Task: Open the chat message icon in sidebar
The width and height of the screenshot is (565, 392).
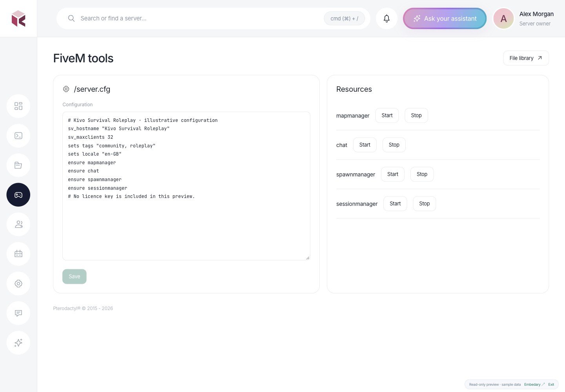Action: click(x=18, y=313)
